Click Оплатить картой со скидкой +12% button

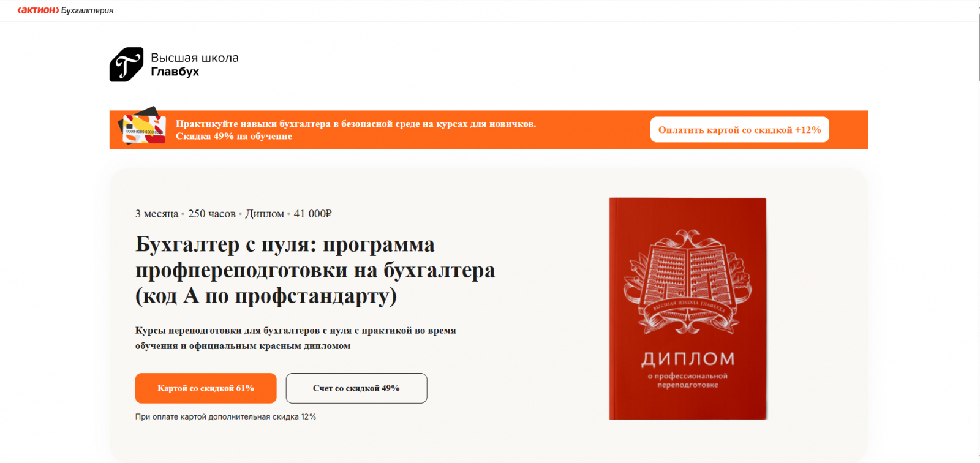coord(739,130)
